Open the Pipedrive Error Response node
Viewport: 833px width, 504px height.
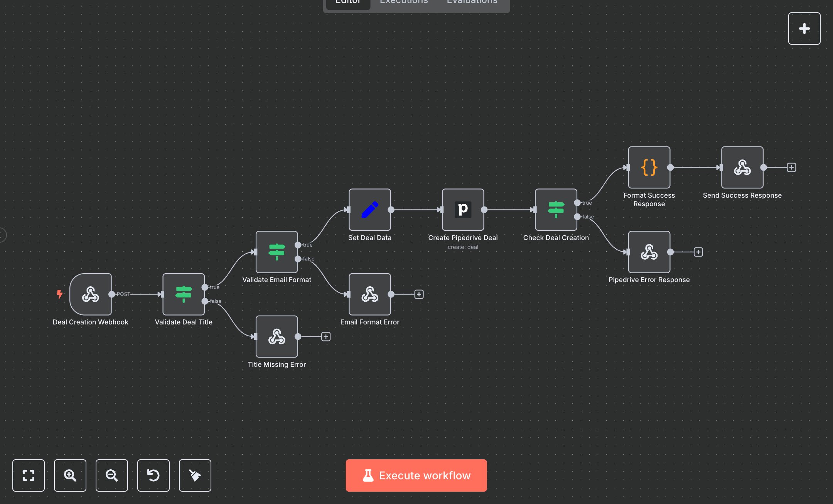(x=649, y=252)
